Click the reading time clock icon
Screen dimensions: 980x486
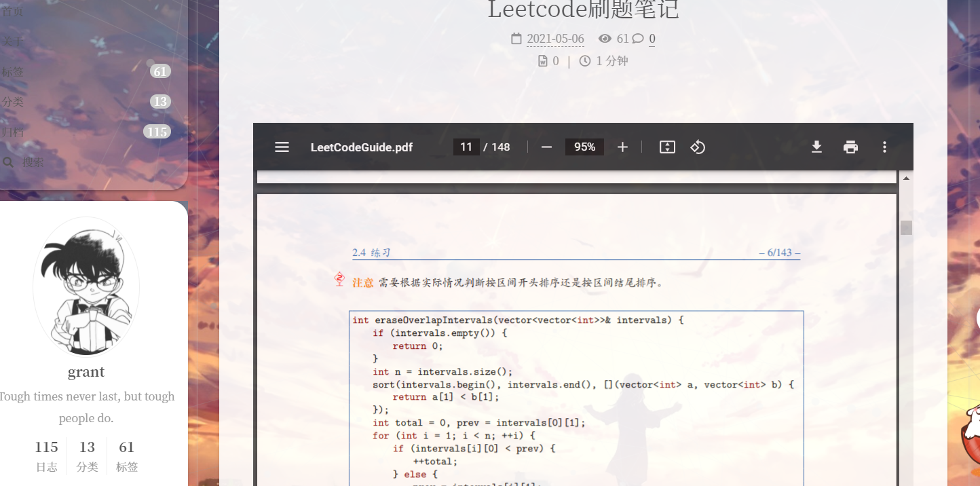coord(585,61)
